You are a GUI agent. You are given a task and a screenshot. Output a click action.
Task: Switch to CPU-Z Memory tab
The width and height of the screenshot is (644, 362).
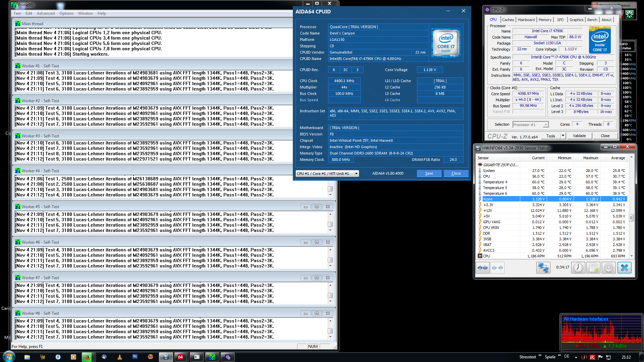545,20
